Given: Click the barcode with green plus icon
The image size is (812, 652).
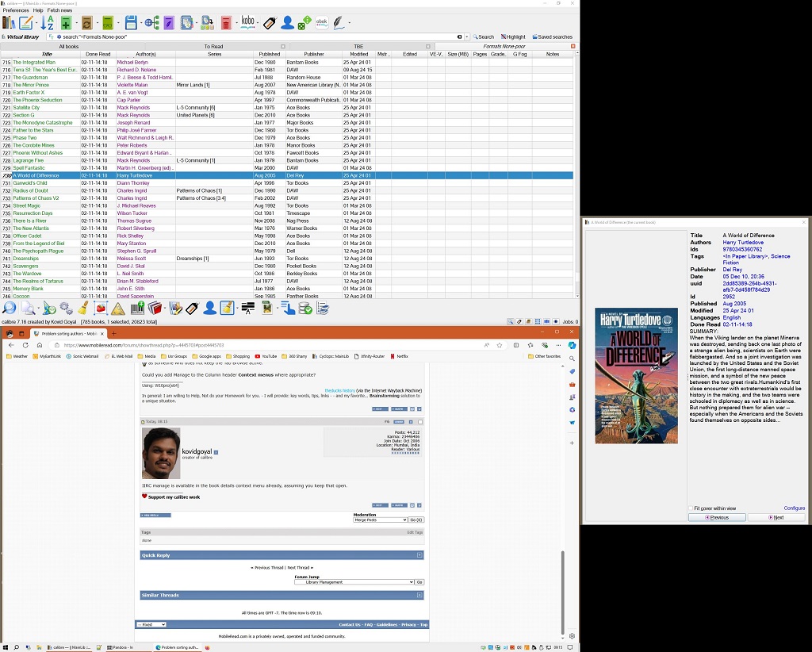Looking at the screenshot, I should (x=137, y=308).
